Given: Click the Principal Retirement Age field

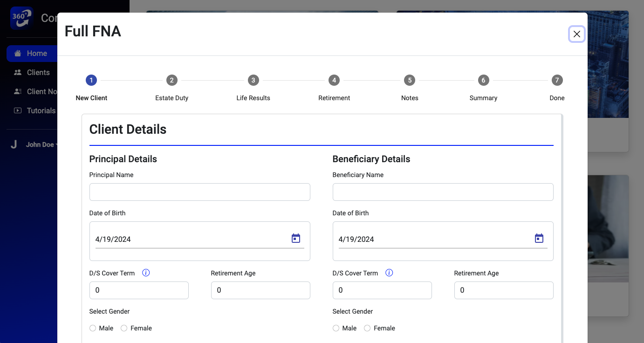Looking at the screenshot, I should (x=260, y=290).
